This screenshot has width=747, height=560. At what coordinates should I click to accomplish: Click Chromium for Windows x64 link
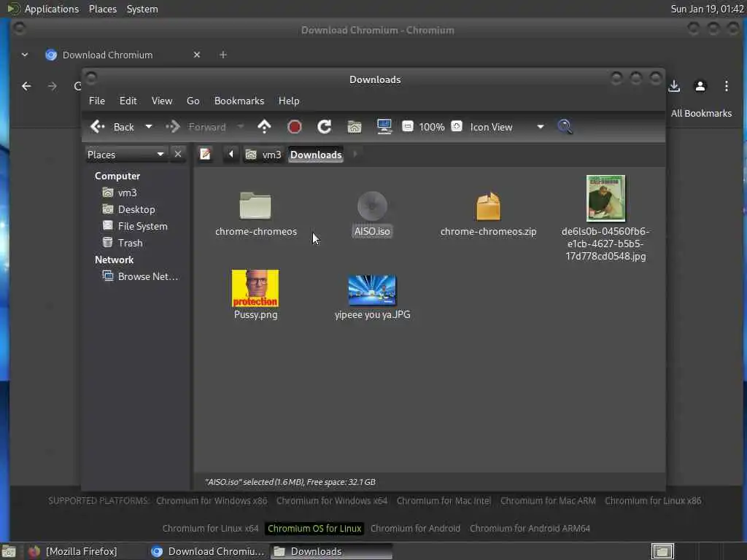click(332, 501)
